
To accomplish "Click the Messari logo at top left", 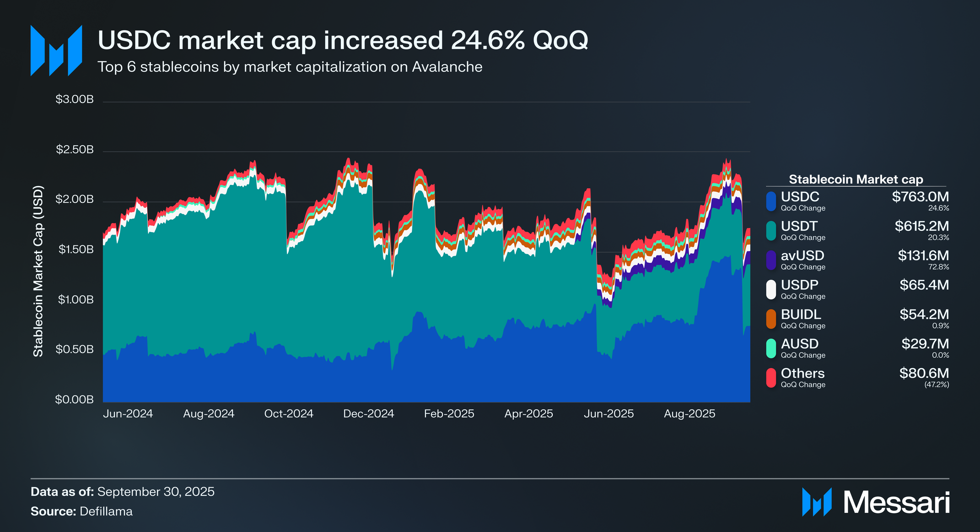I will click(56, 50).
